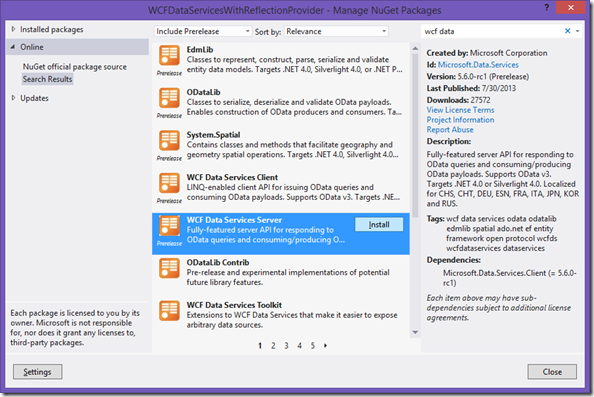594x397 pixels.
Task: Select the Online category label
Action: point(32,47)
